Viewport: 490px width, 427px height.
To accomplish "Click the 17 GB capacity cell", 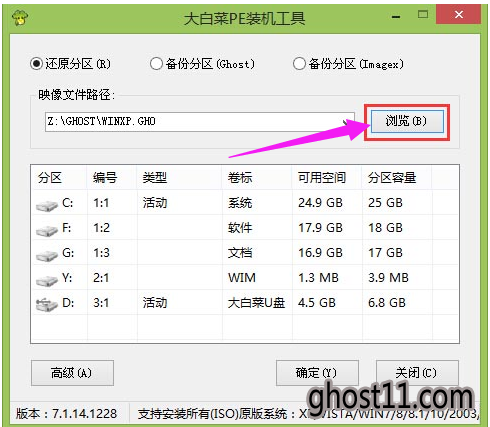I will 385,253.
